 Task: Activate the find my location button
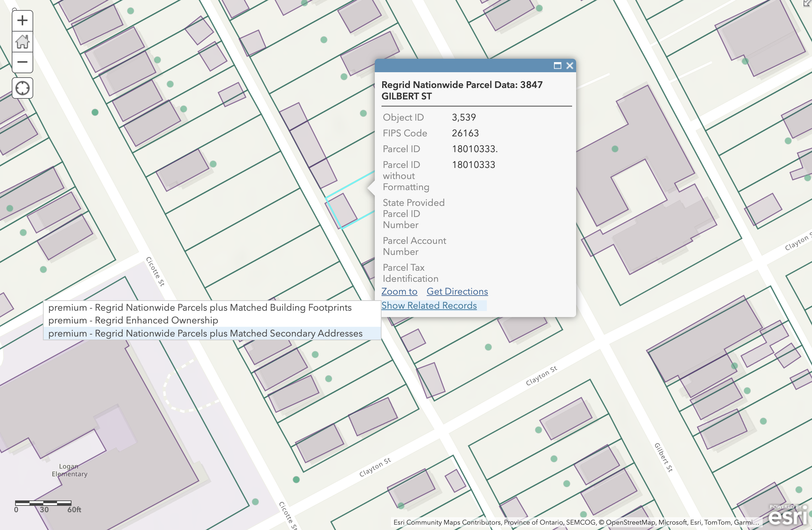tap(22, 88)
